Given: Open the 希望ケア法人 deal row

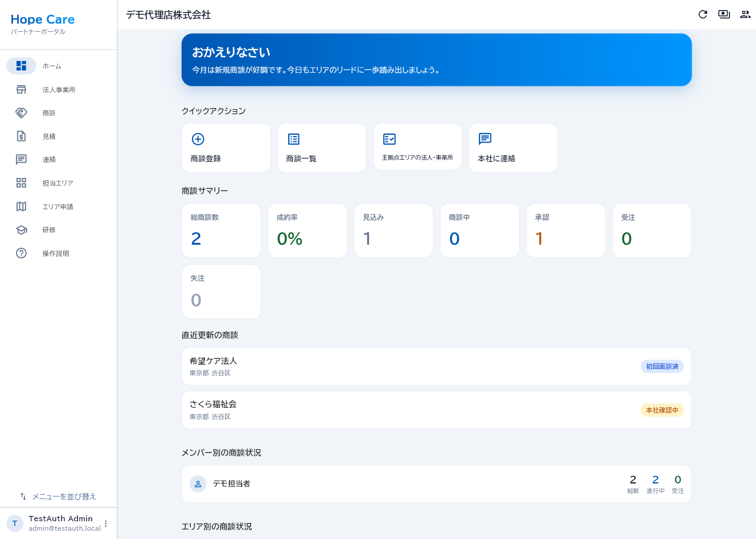Looking at the screenshot, I should [436, 366].
